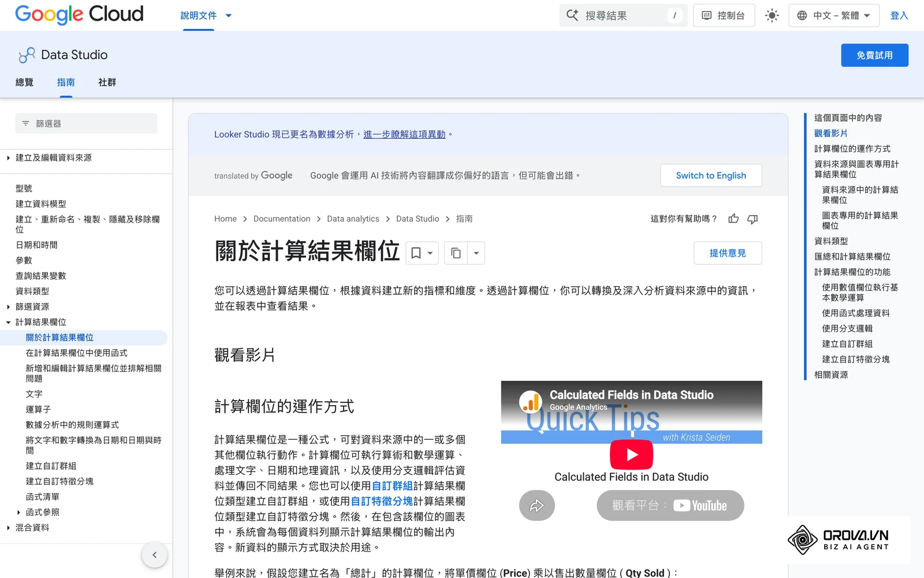Open the 進一步瞭解這項異動 link
Image resolution: width=924 pixels, height=578 pixels.
tap(404, 134)
